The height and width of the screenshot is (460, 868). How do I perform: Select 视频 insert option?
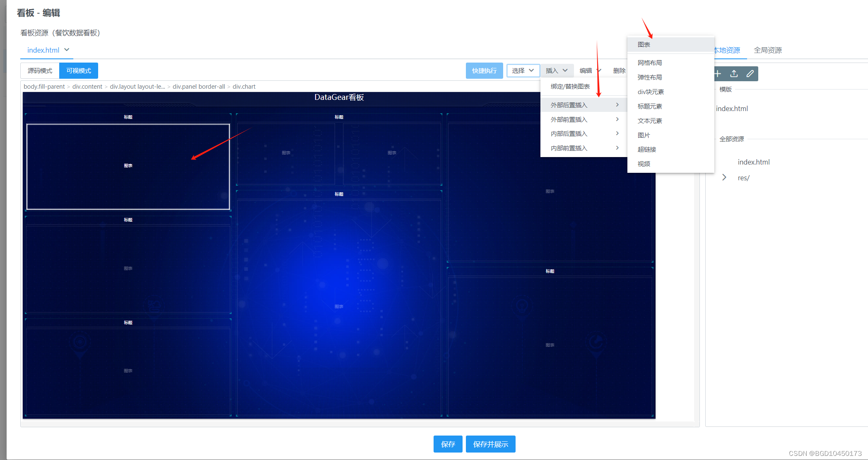[644, 163]
